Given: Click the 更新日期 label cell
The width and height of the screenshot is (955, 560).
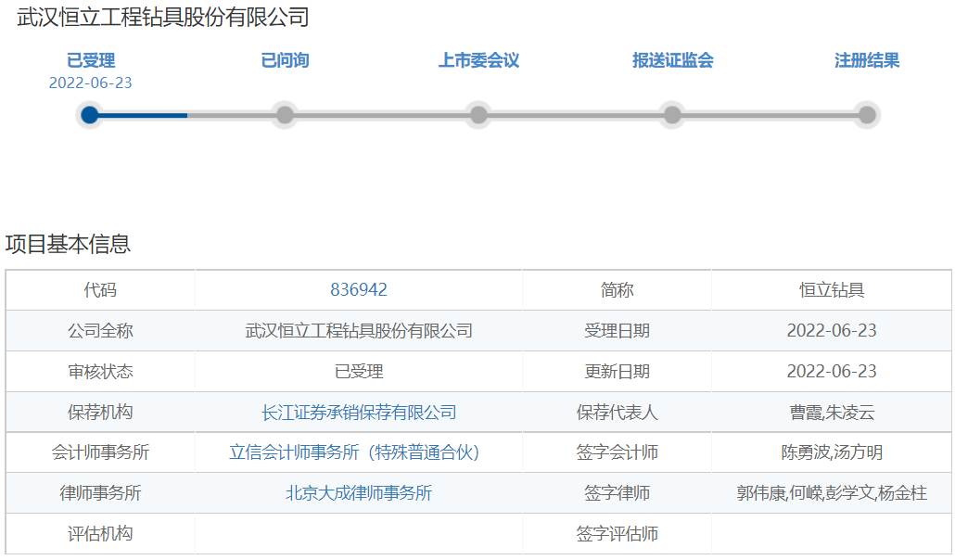Looking at the screenshot, I should coord(617,372).
